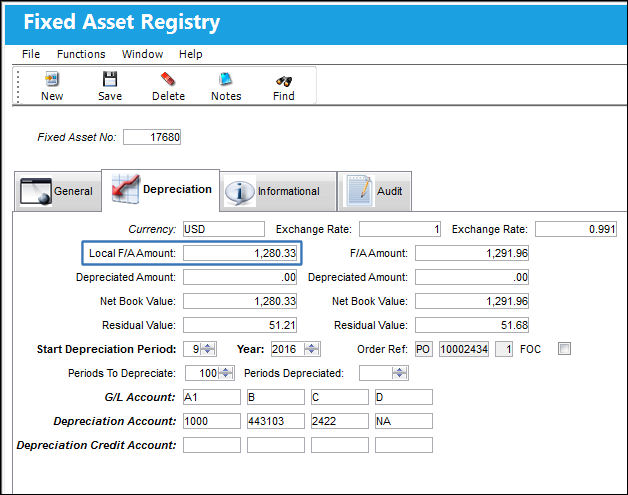Click the Currency field showing USD
628x495 pixels.
[x=223, y=229]
